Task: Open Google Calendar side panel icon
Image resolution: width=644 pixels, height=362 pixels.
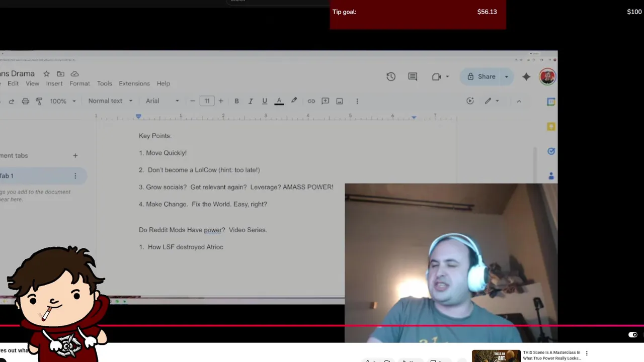Action: [551, 102]
